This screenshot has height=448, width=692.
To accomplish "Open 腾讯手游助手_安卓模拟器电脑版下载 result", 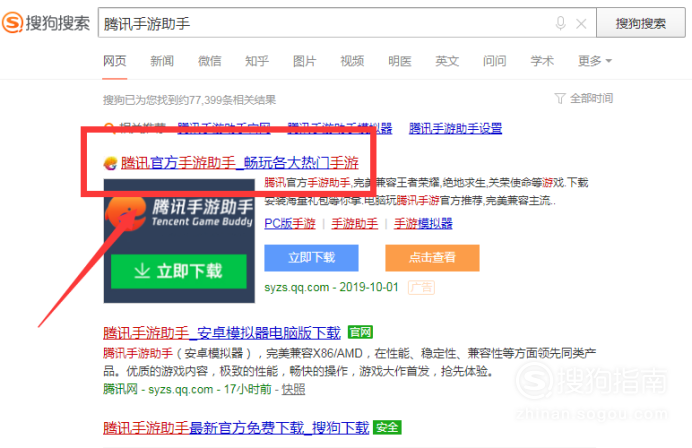I will [x=222, y=332].
